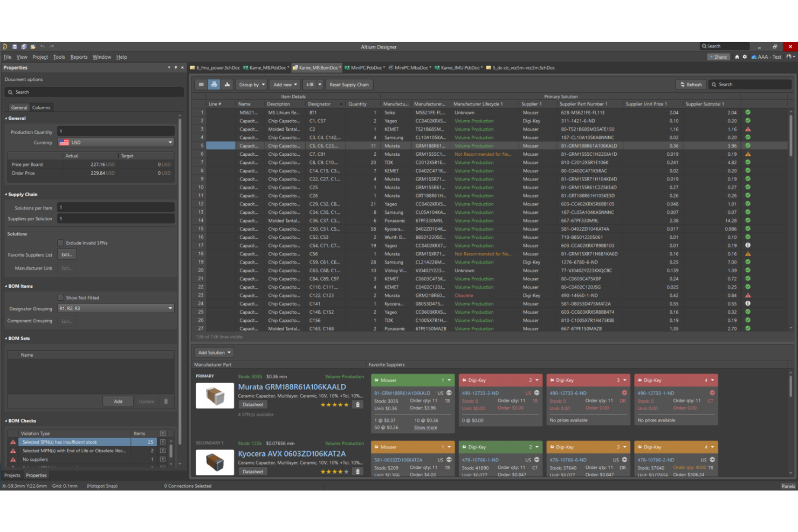Viewport: 798px width, 532px height.
Task: Switch to flat list BOM view icon
Action: click(x=201, y=85)
